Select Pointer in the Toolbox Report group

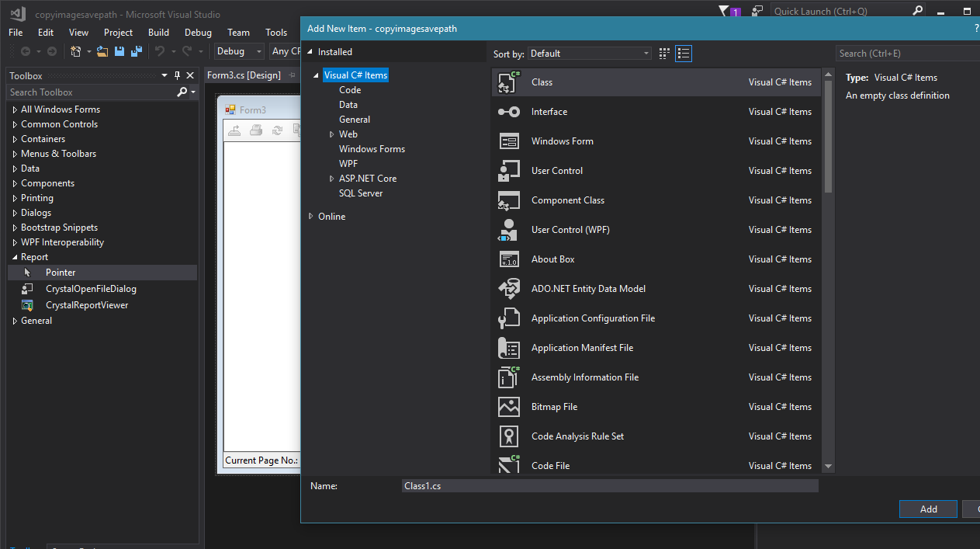point(102,273)
